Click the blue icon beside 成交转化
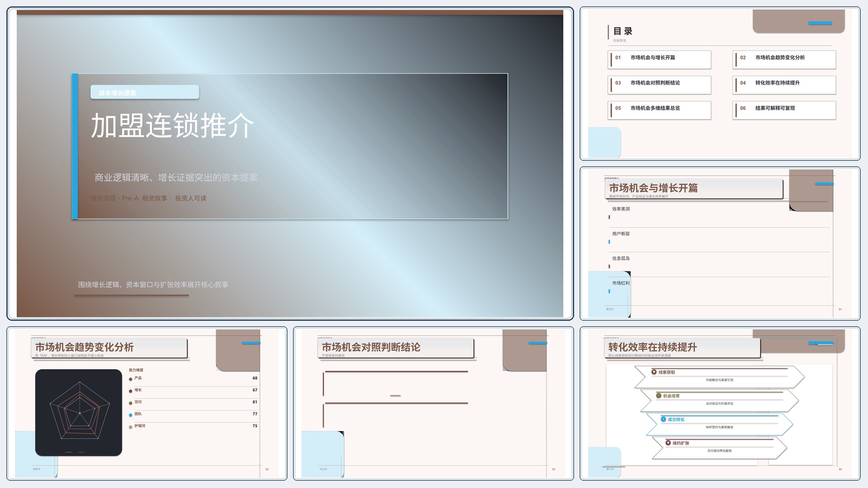This screenshot has height=488, width=868. point(663,419)
